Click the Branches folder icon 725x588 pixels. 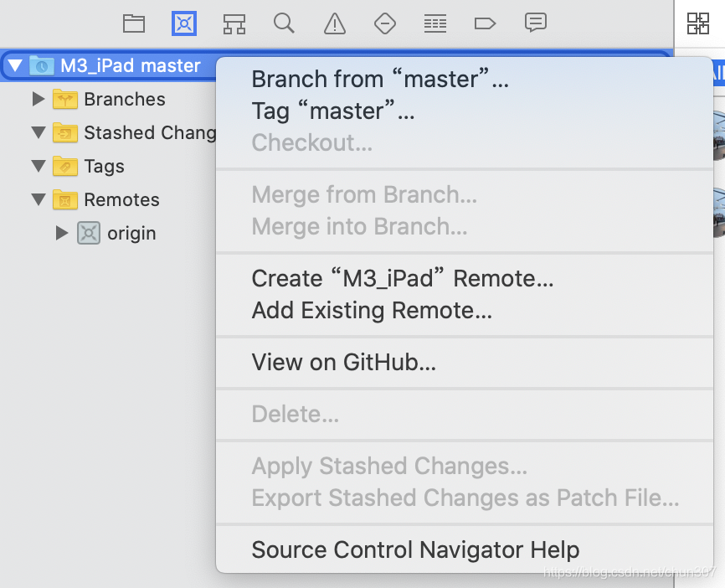coord(64,99)
